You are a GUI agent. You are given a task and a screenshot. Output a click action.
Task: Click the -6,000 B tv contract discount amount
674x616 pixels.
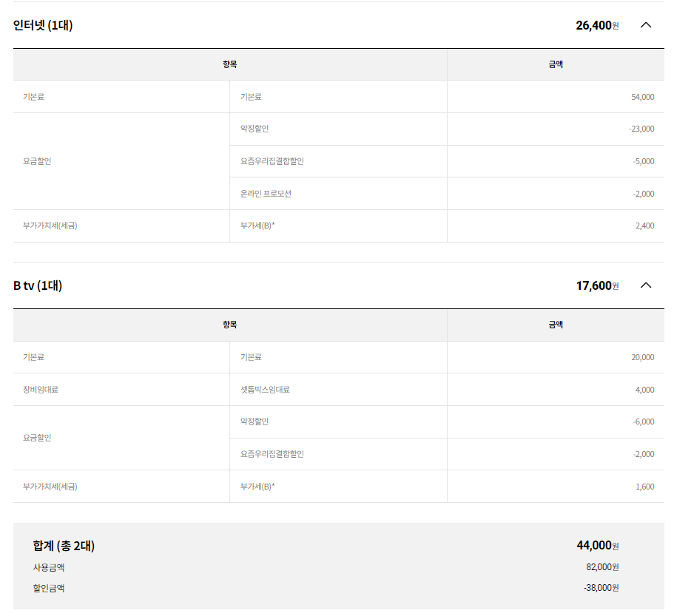click(x=643, y=422)
